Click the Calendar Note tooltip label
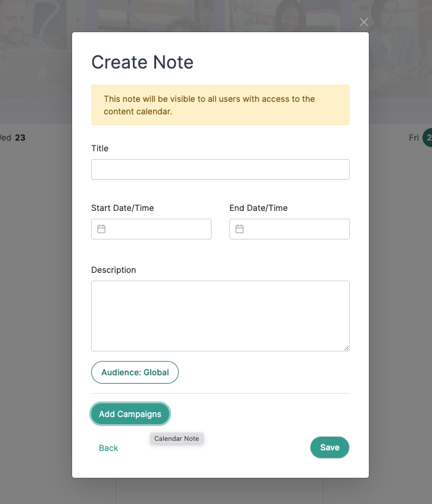432x504 pixels. point(177,438)
